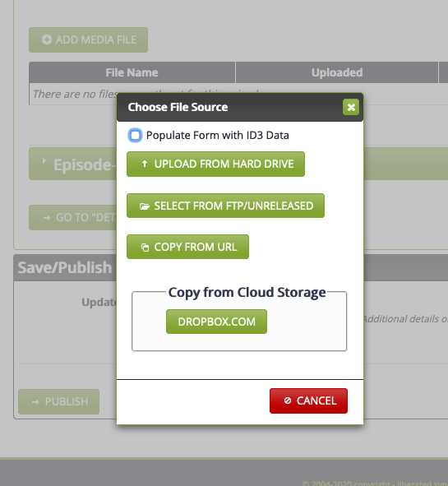Click Add Media File button

88,39
